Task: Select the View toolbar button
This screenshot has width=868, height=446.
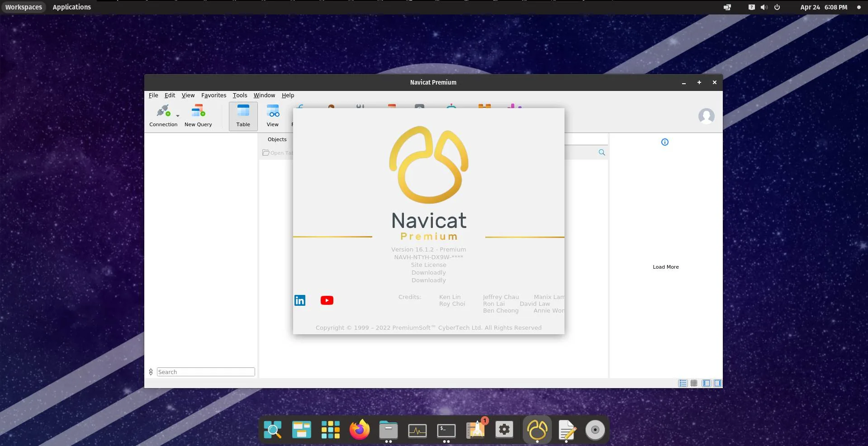Action: (x=273, y=116)
